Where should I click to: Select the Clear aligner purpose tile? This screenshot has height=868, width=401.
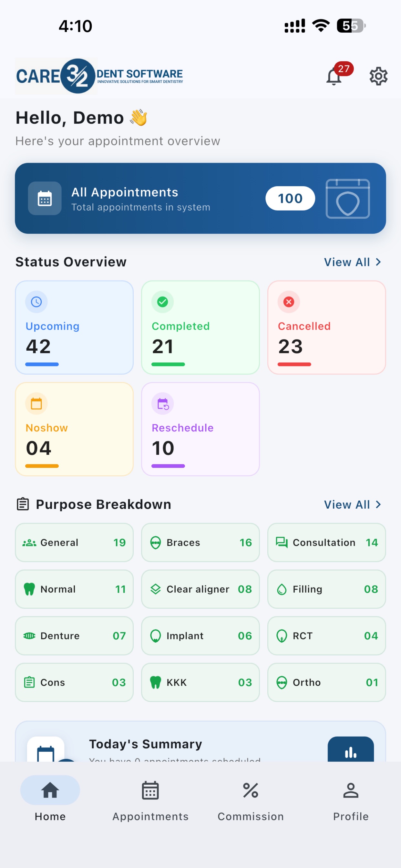[x=200, y=589]
